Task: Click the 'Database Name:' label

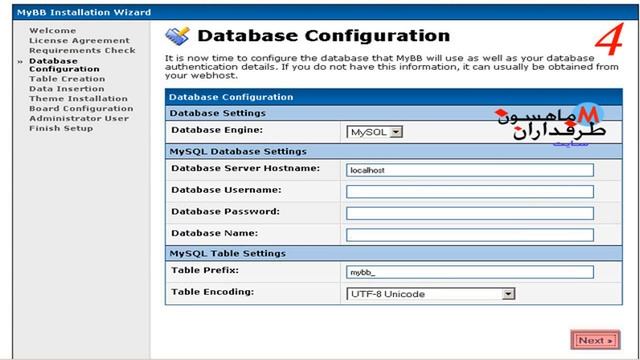Action: coord(214,233)
